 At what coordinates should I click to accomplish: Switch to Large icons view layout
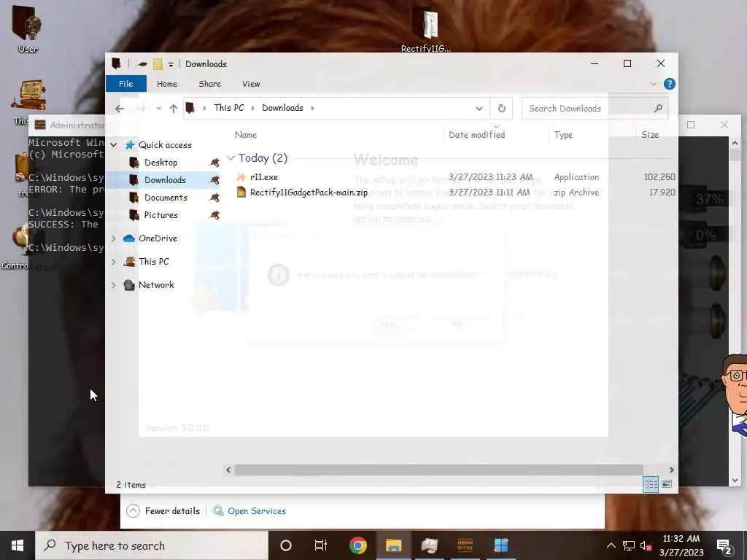pyautogui.click(x=667, y=484)
